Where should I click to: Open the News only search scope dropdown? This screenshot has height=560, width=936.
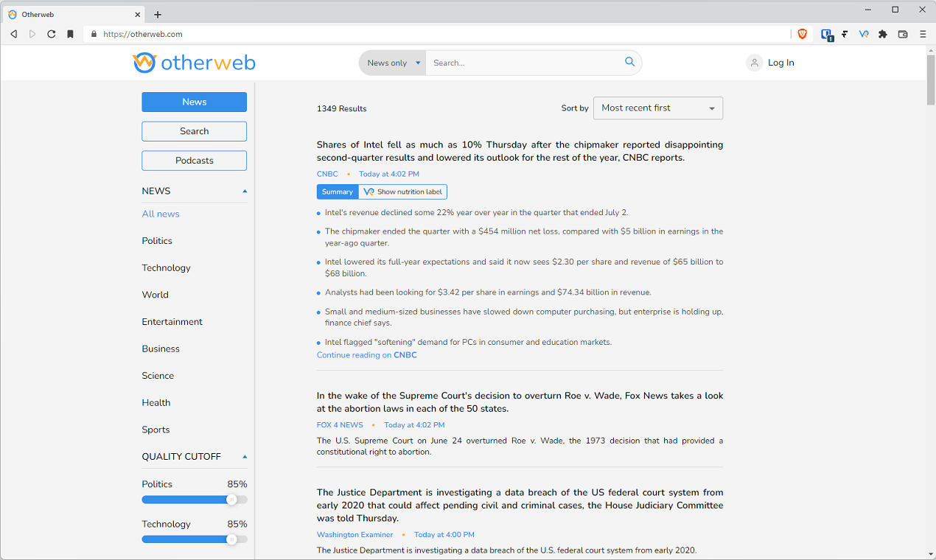pyautogui.click(x=393, y=63)
